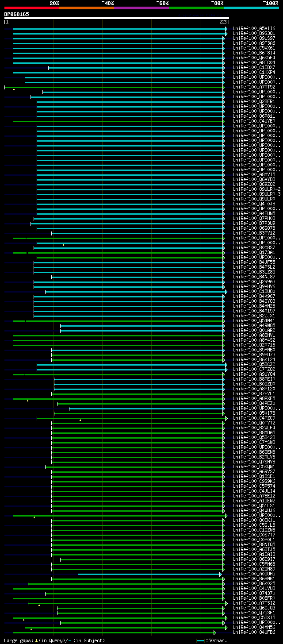Click the UniRef100_A8MVI5 label

click(x=254, y=174)
